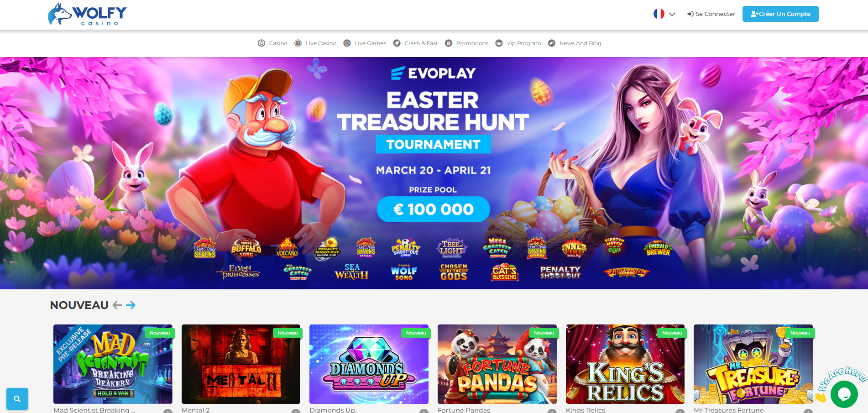Click the info icon beside Mental 2

296,412
